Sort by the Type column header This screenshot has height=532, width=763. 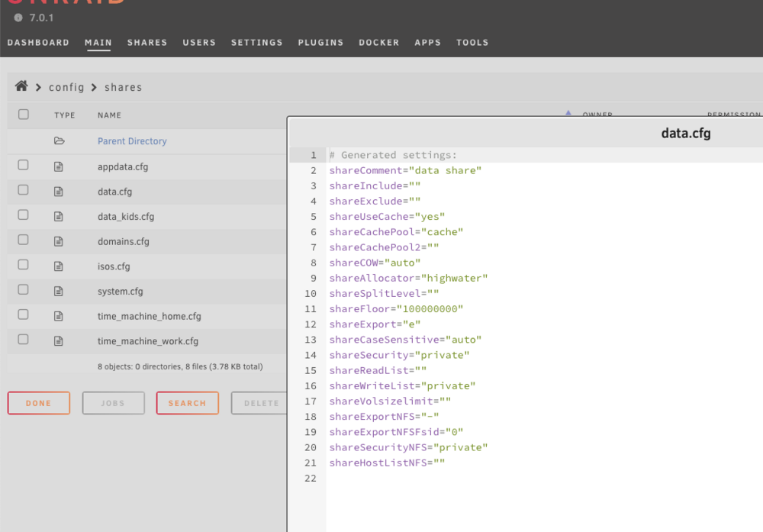pos(65,115)
